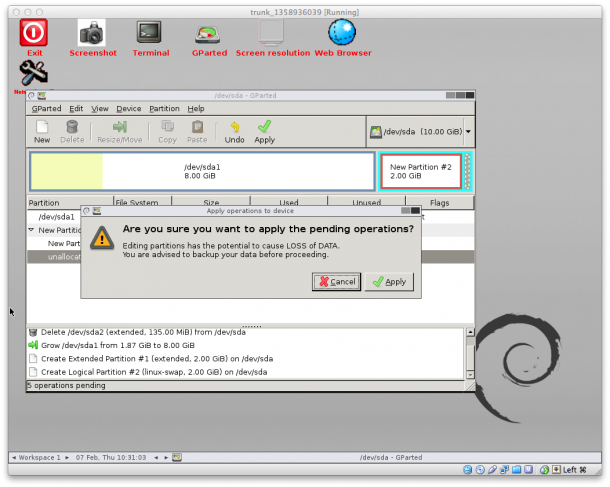Select 'Delete /dev/sda2' pending operation
Viewport: 610px width, 487px height.
tap(143, 332)
